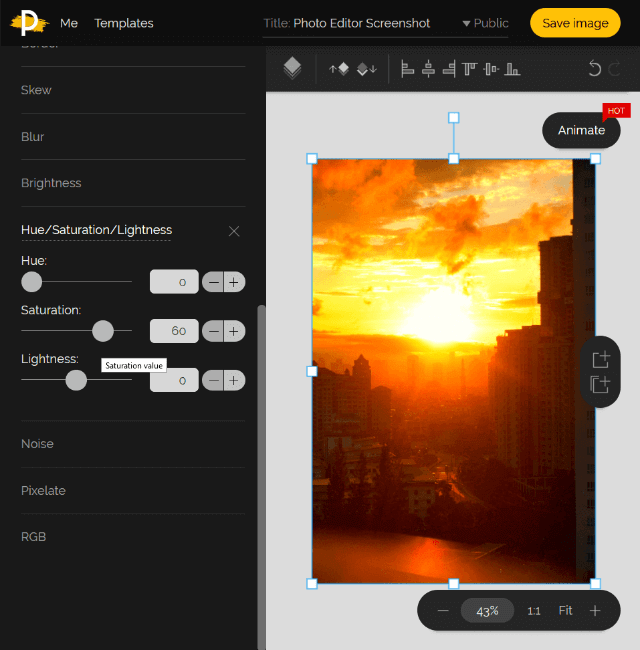Click the sunset photo on the canvas
Viewport: 640px width, 650px height.
(x=453, y=371)
